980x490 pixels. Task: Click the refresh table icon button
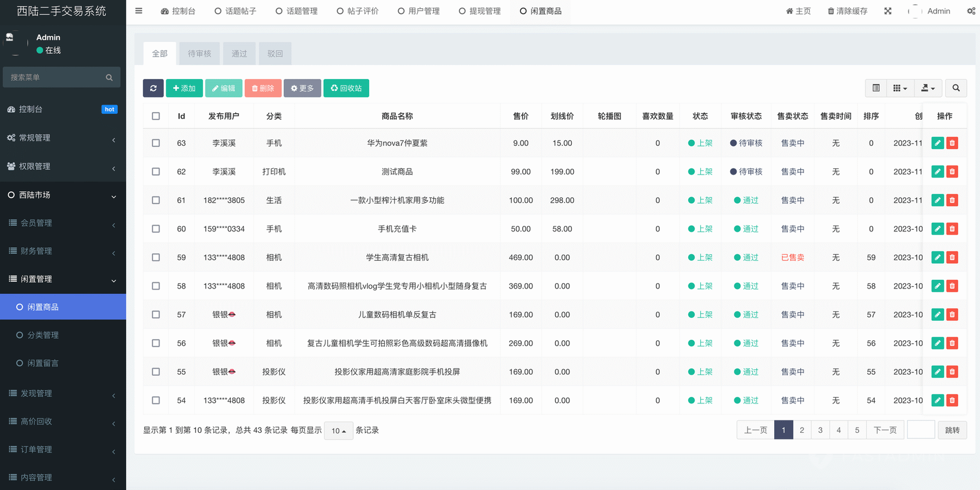point(153,88)
